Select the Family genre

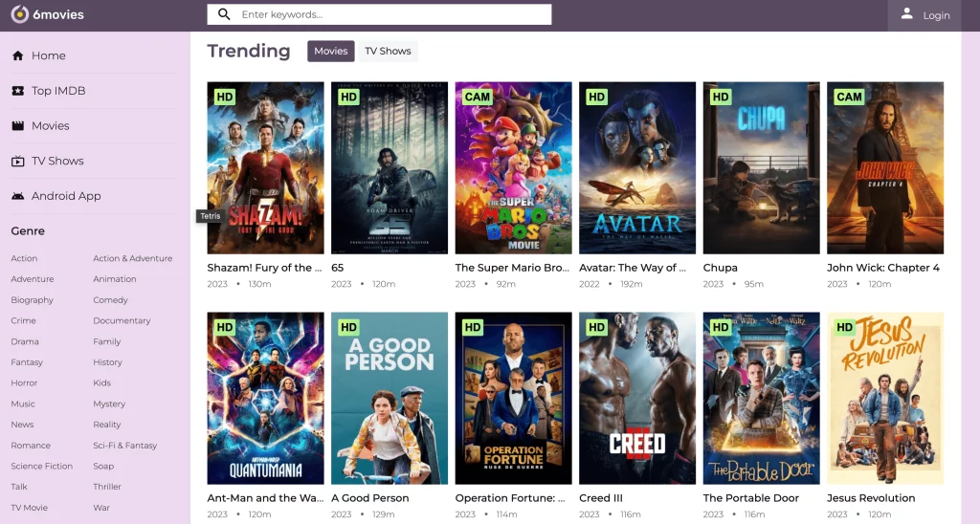(107, 341)
